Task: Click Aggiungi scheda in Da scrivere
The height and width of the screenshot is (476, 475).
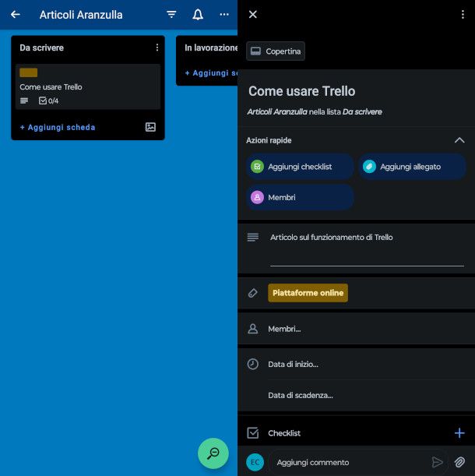Action: tap(58, 127)
